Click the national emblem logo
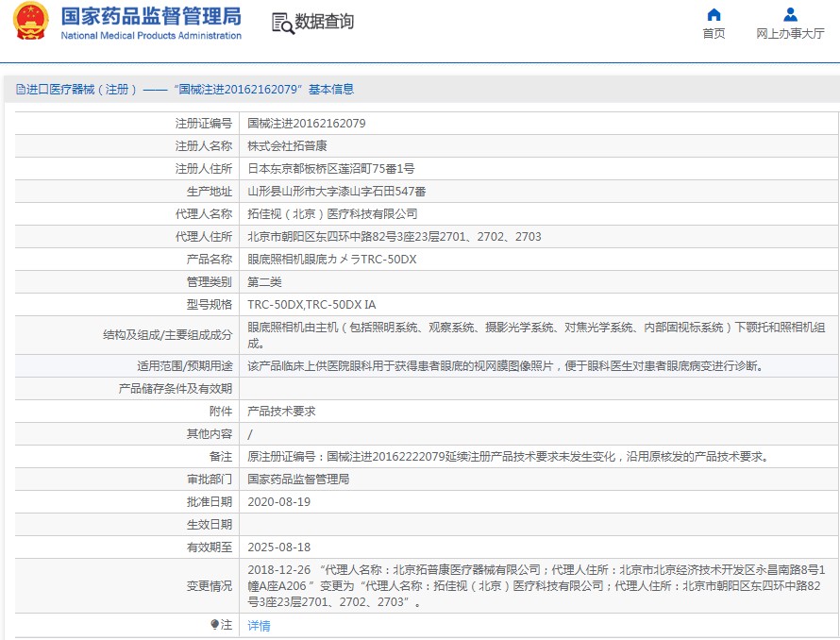The image size is (840, 640). 30,21
